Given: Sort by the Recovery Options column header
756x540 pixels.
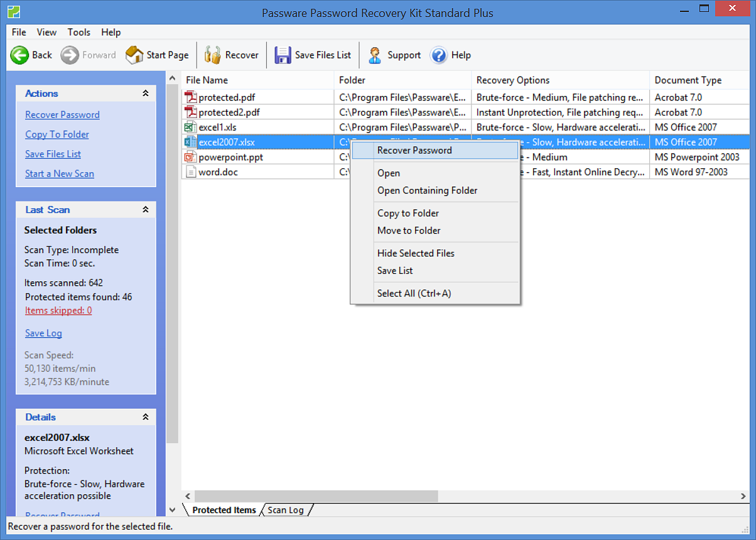Looking at the screenshot, I should tap(560, 80).
